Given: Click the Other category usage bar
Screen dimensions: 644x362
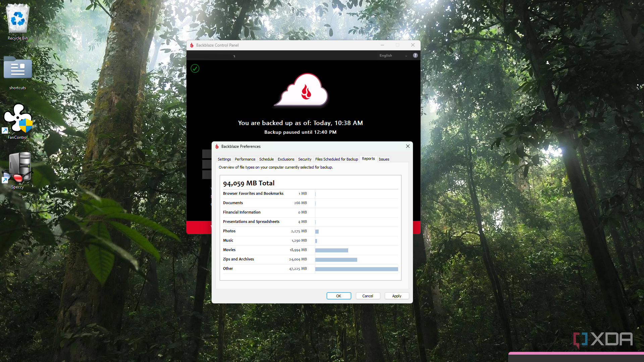Looking at the screenshot, I should pyautogui.click(x=357, y=269).
